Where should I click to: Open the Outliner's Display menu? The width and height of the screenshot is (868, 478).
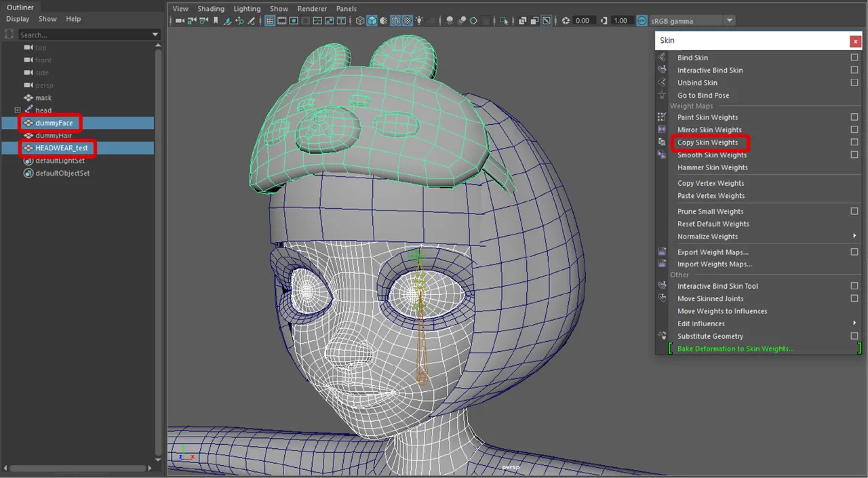(18, 19)
